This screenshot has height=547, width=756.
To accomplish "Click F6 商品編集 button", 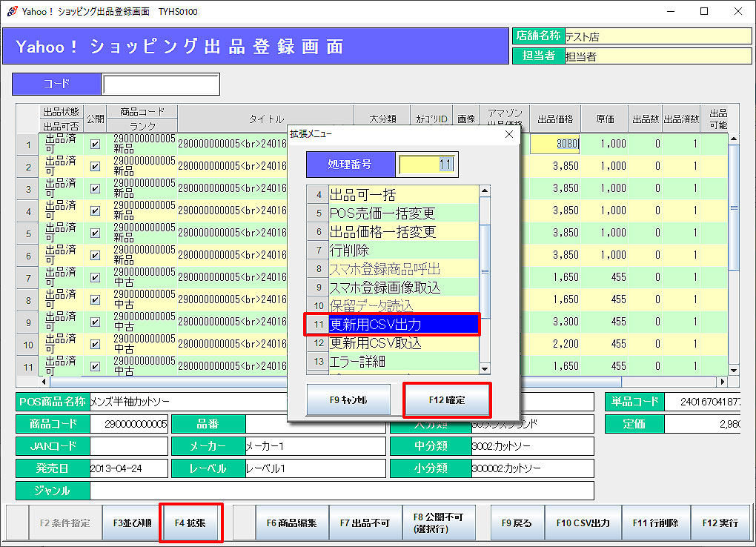I will 291,523.
